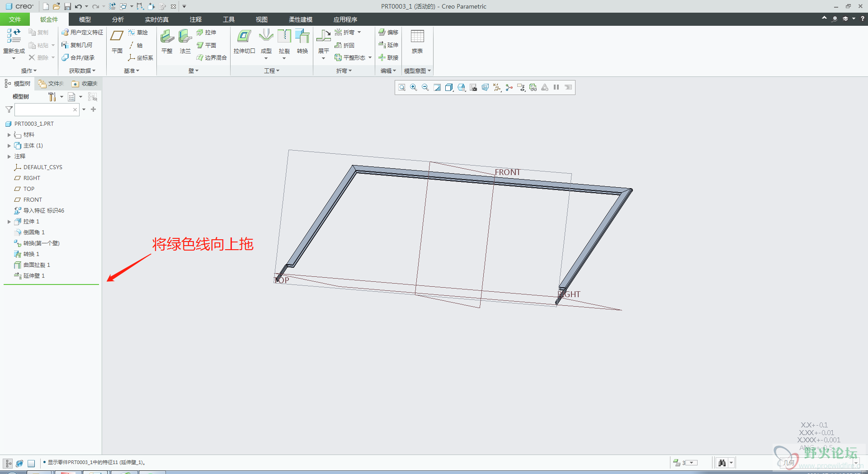Click the 延伸 (Extend) edit tool
This screenshot has width=868, height=474.
[x=388, y=45]
